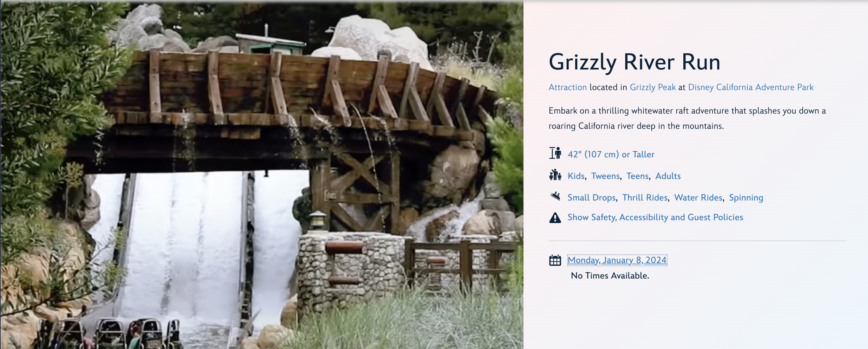Image resolution: width=868 pixels, height=349 pixels.
Task: Select the Small Drops tag
Action: pos(592,197)
